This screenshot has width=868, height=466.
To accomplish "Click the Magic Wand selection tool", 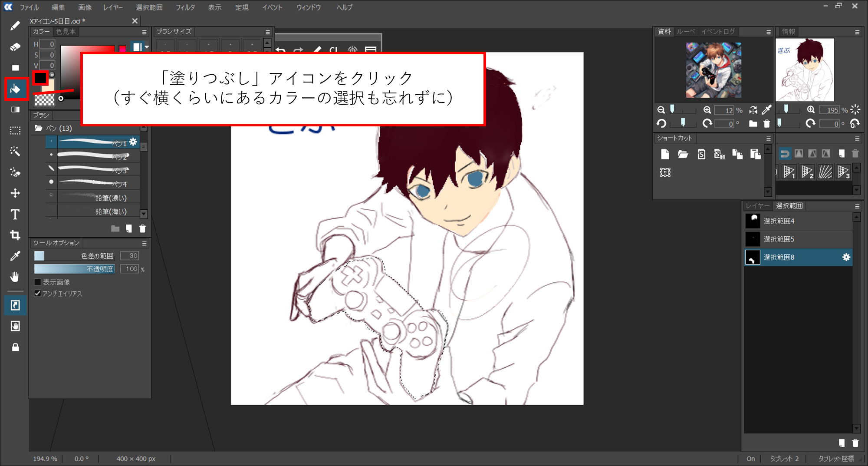I will coord(15,151).
